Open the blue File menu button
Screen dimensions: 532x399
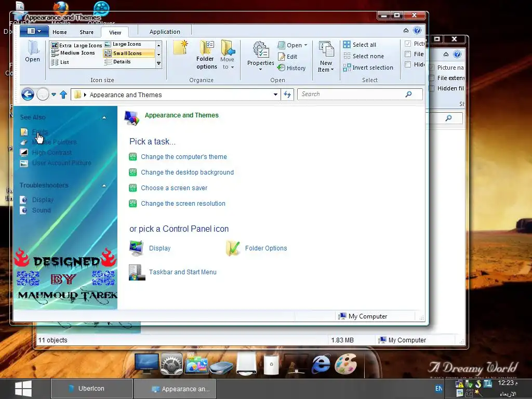coord(34,31)
